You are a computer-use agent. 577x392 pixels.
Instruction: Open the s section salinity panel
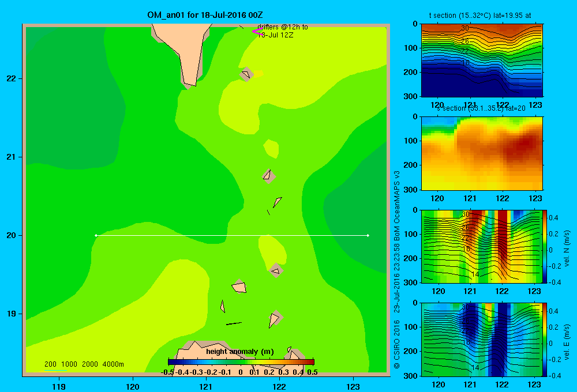click(482, 153)
